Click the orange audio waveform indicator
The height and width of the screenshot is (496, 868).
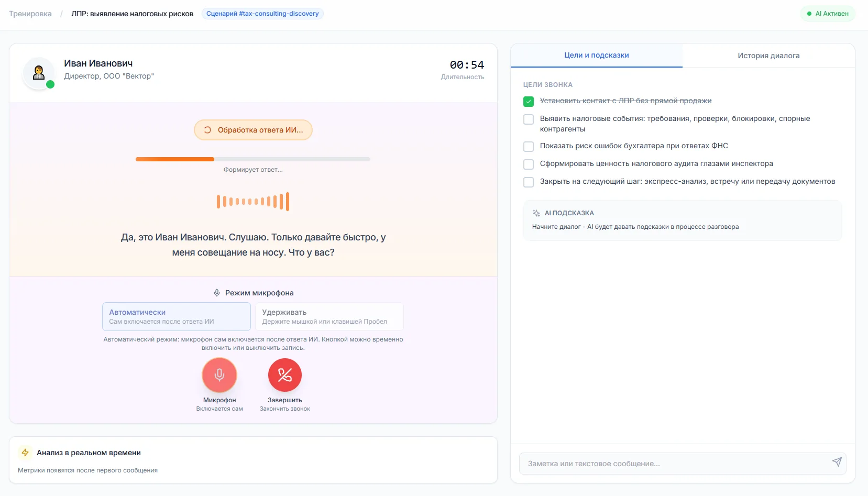tap(253, 201)
